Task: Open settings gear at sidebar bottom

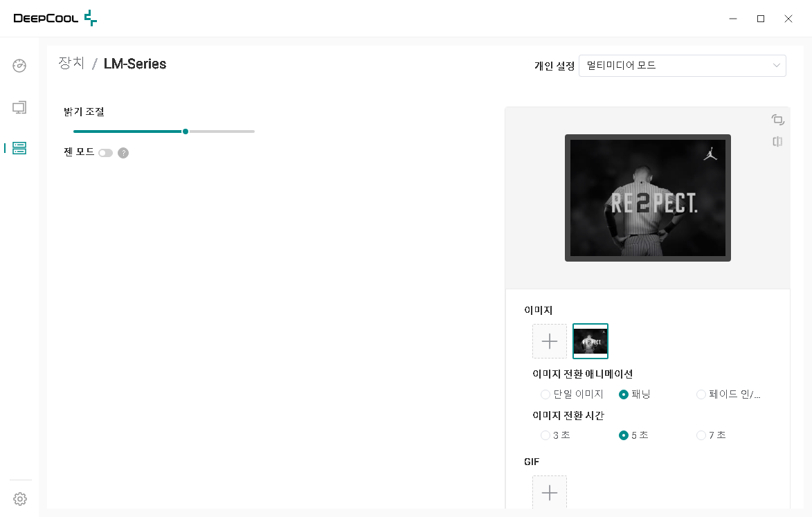Action: [19, 499]
